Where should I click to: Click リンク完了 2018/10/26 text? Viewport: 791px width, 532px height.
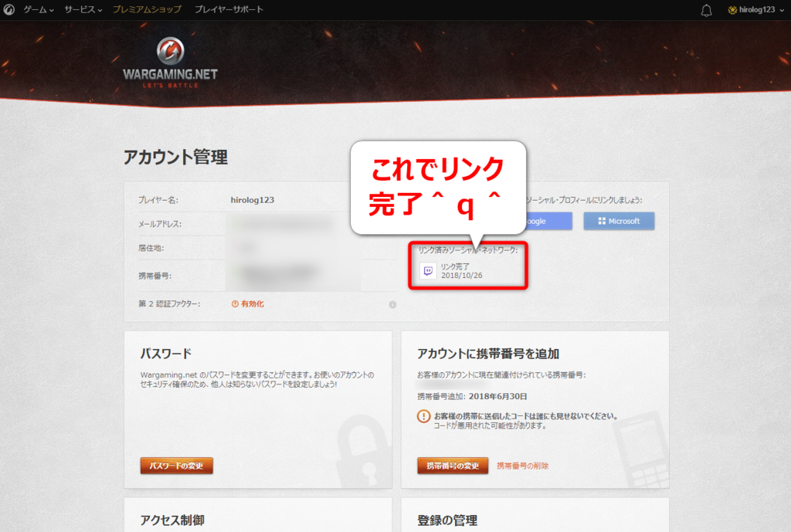pyautogui.click(x=462, y=271)
